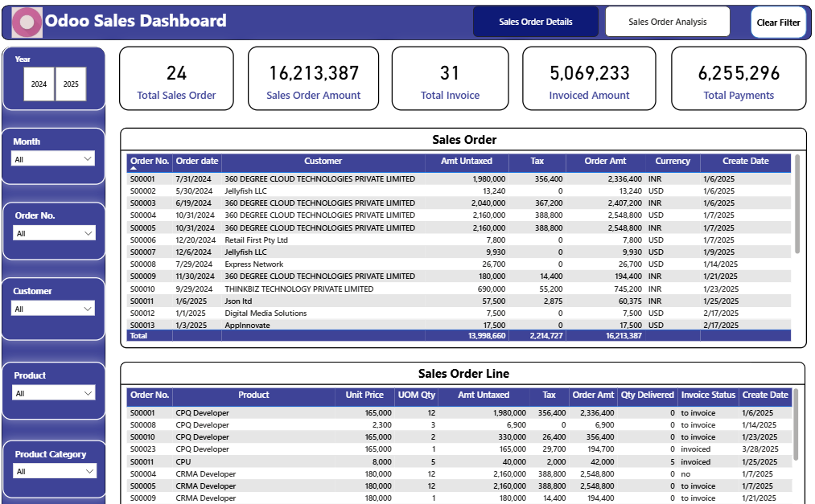The image size is (815, 504).
Task: Click the Sales Order table scrollbar
Action: point(797,204)
